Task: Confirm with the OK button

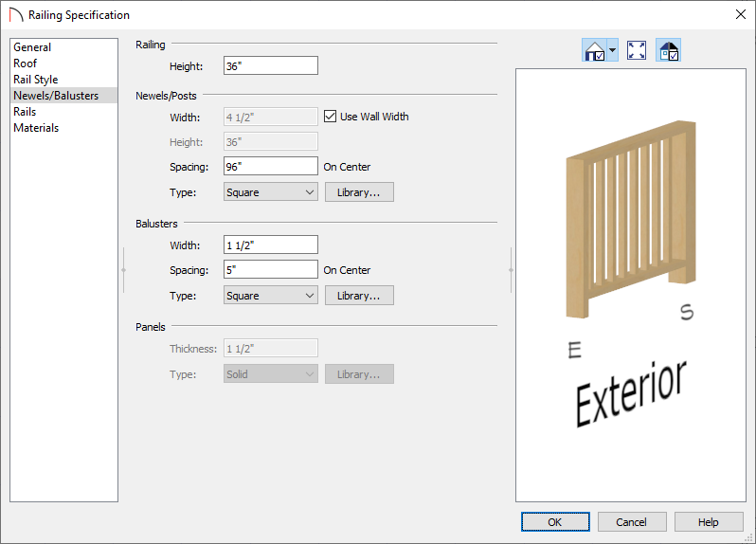Action: [x=555, y=522]
